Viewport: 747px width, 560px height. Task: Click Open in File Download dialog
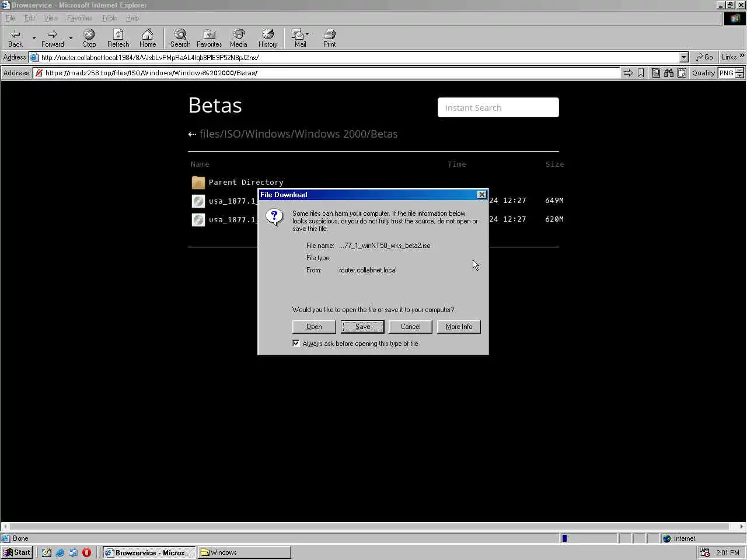point(314,327)
